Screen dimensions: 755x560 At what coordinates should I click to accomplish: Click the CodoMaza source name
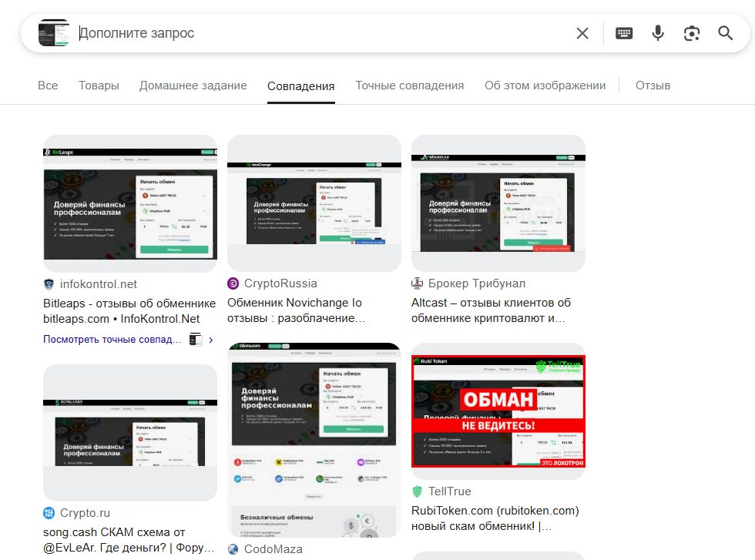point(273,549)
